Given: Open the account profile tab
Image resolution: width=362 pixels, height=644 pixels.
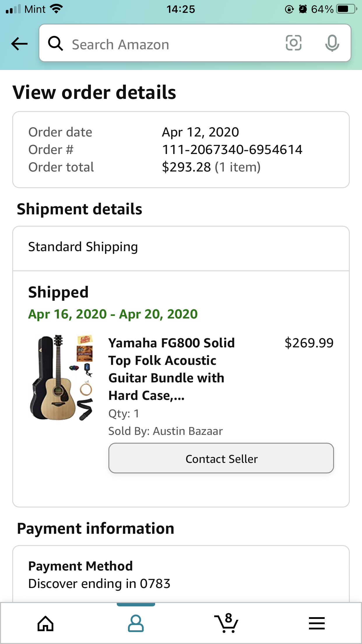Looking at the screenshot, I should (136, 624).
